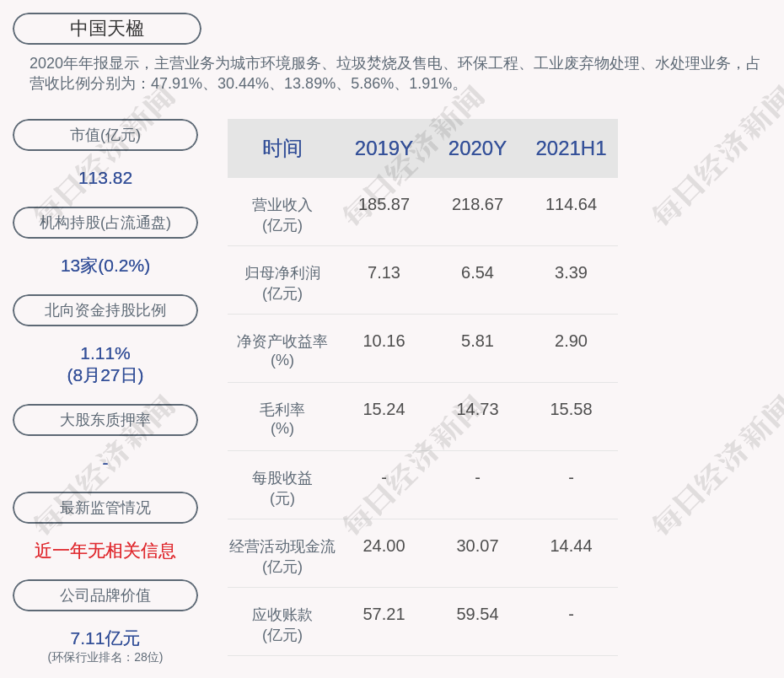This screenshot has width=784, height=678.
Task: Click the 2020Y revenue value 218.67
Action: tap(477, 205)
